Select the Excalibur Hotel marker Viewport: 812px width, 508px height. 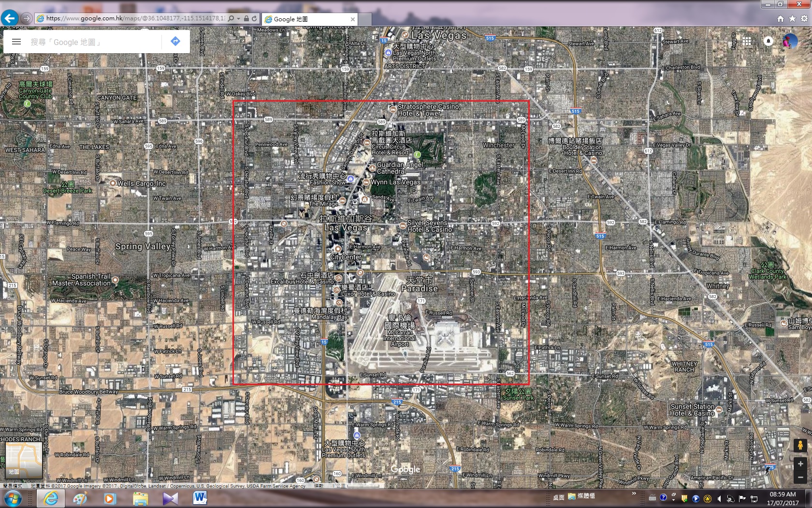pyautogui.click(x=339, y=278)
